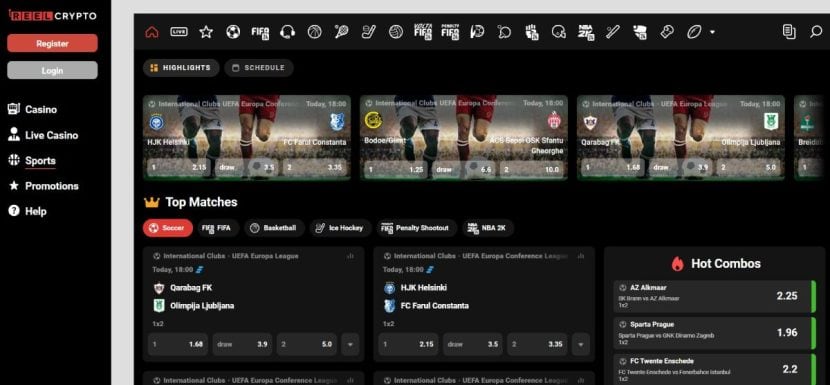
Task: Open the esports headset icon
Action: click(x=287, y=32)
